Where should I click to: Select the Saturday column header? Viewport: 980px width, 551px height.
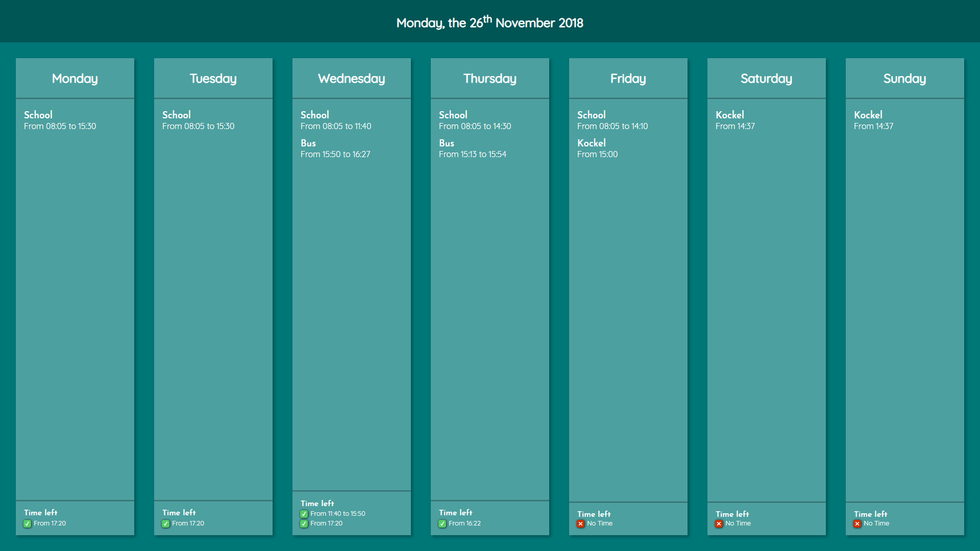[x=767, y=79]
